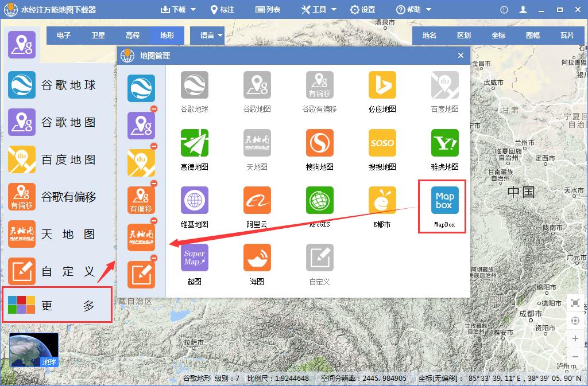Remove 谷歌有偏移 from manager sidebar list
588x386 pixels.
tap(154, 184)
